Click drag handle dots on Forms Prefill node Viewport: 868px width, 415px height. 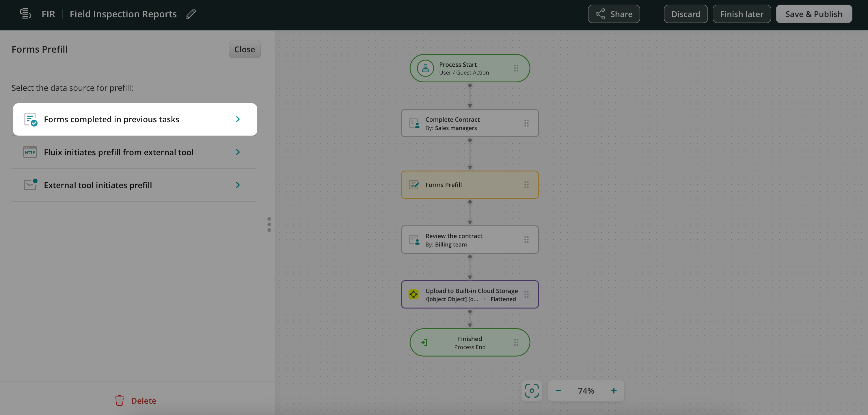click(526, 185)
